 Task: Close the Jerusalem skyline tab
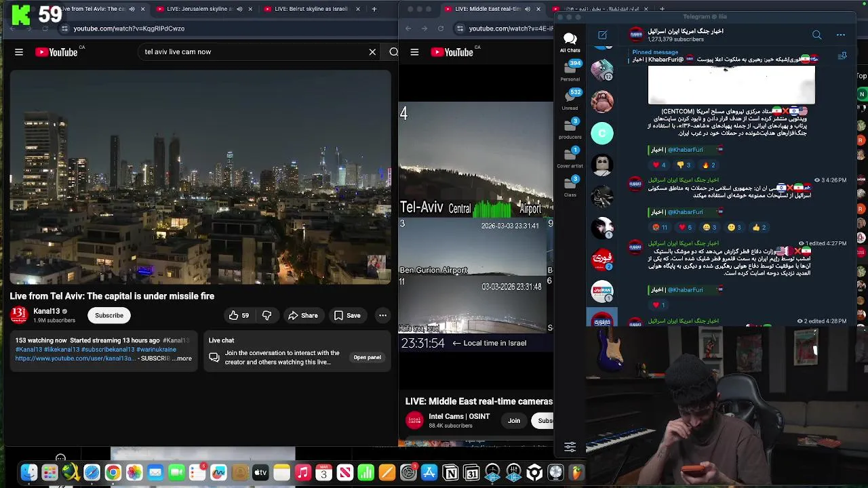250,9
